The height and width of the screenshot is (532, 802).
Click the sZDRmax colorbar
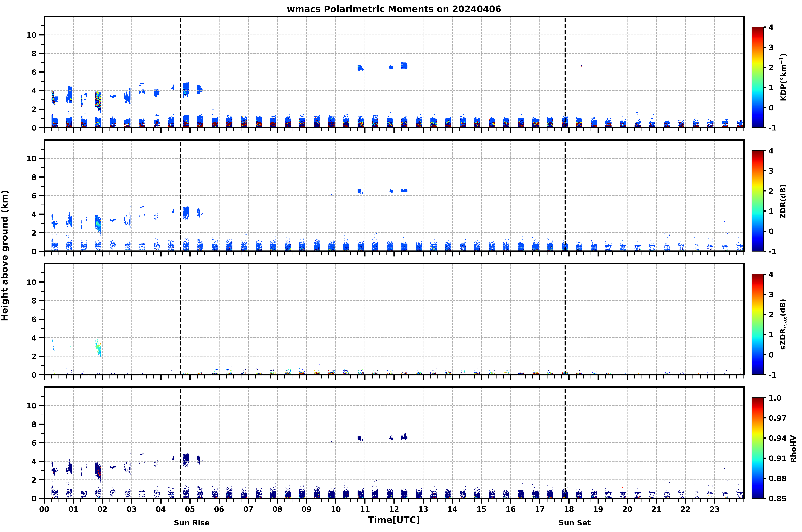click(757, 324)
